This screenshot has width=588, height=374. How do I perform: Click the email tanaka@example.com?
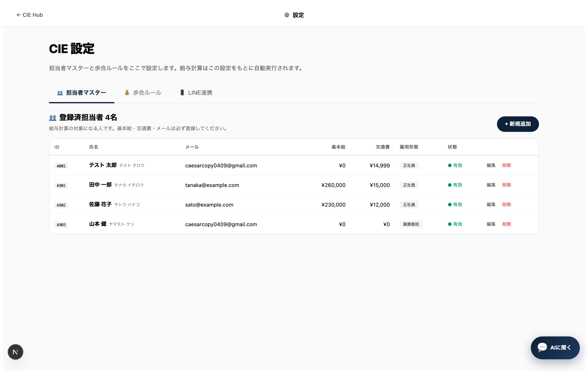pos(212,185)
